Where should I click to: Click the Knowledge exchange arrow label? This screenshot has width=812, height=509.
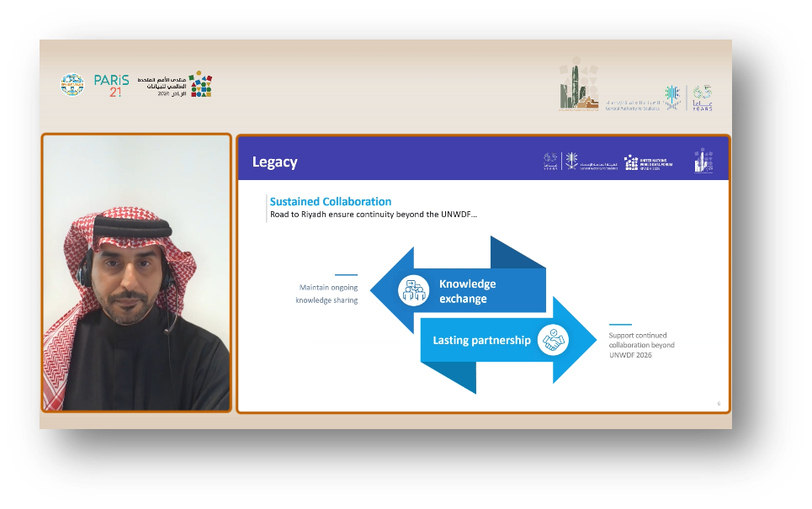coord(467,291)
